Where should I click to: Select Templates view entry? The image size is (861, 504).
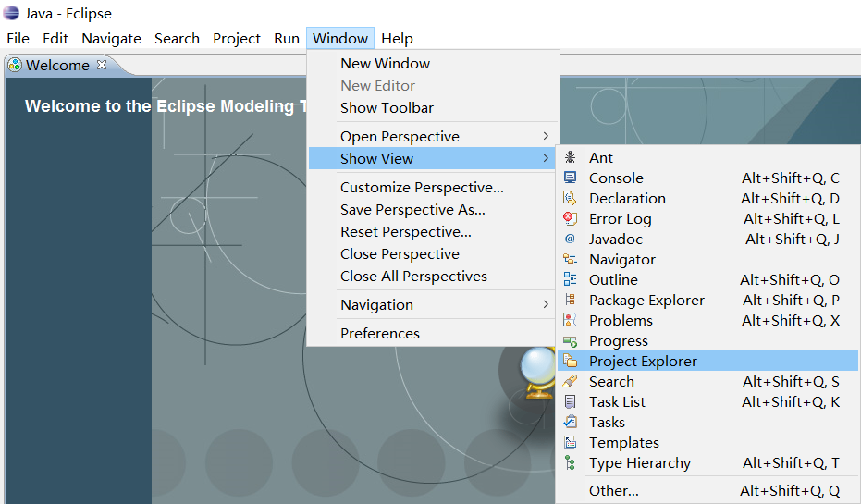coord(708,443)
